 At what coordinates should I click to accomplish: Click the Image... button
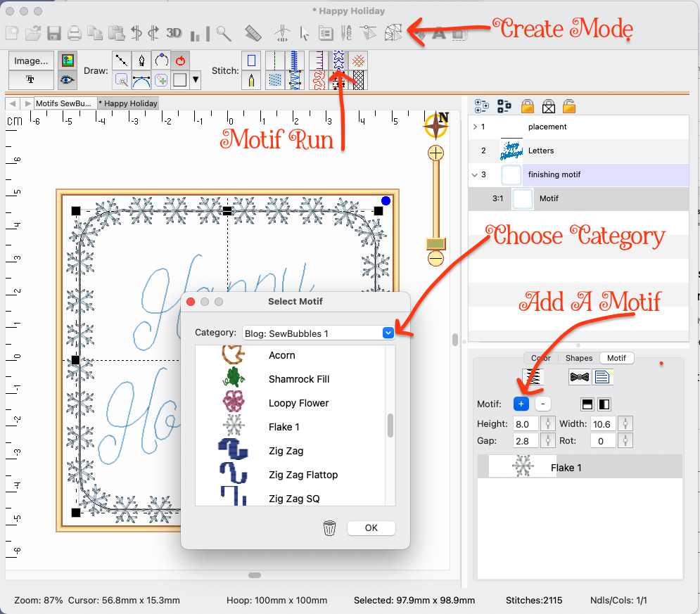(31, 60)
